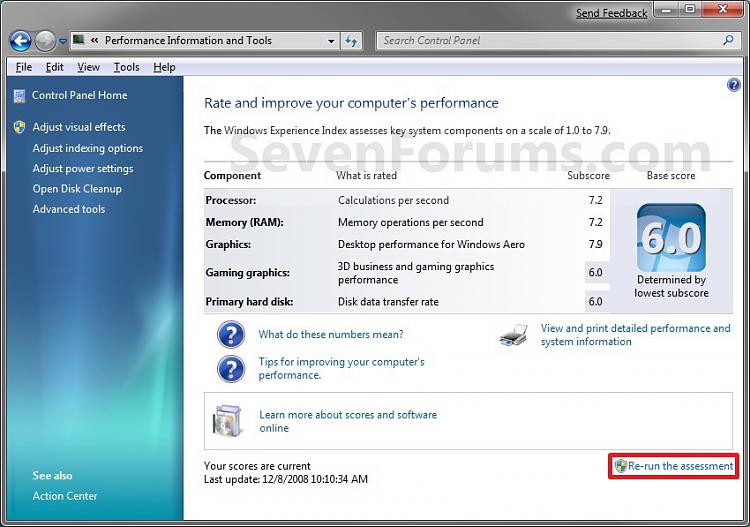
Task: Open Advanced tools
Action: 68,209
